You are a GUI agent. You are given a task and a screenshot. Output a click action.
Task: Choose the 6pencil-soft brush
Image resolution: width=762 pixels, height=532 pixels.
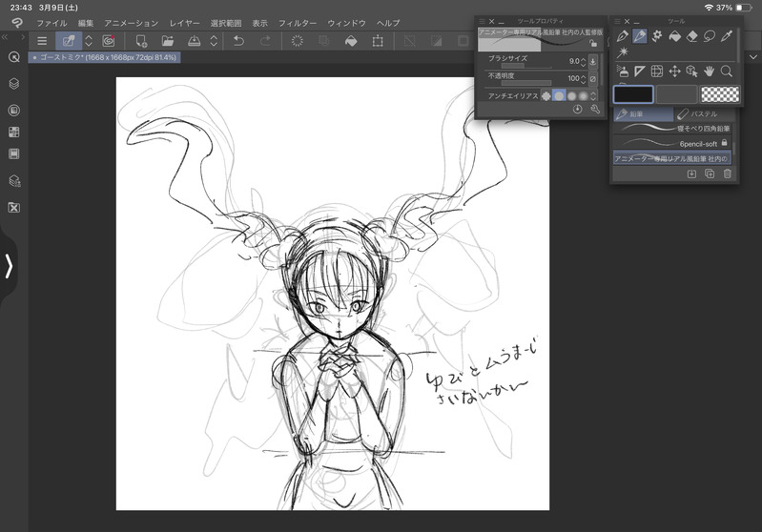click(672, 143)
